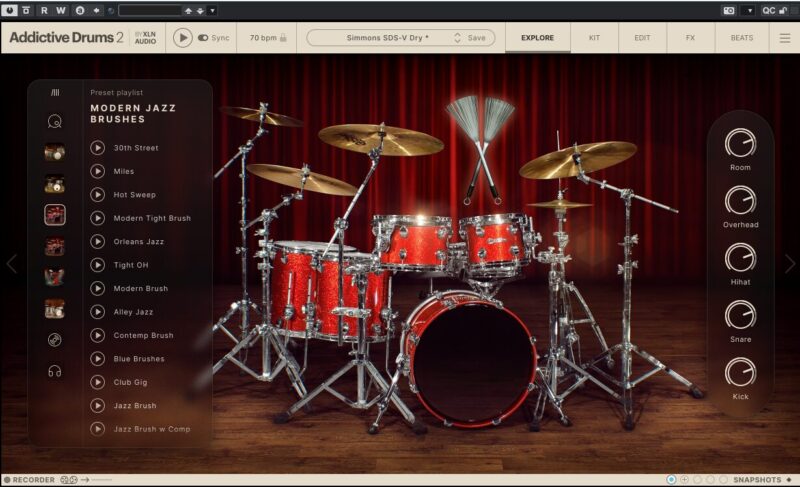Preview the Modern Brush preset

(97, 289)
